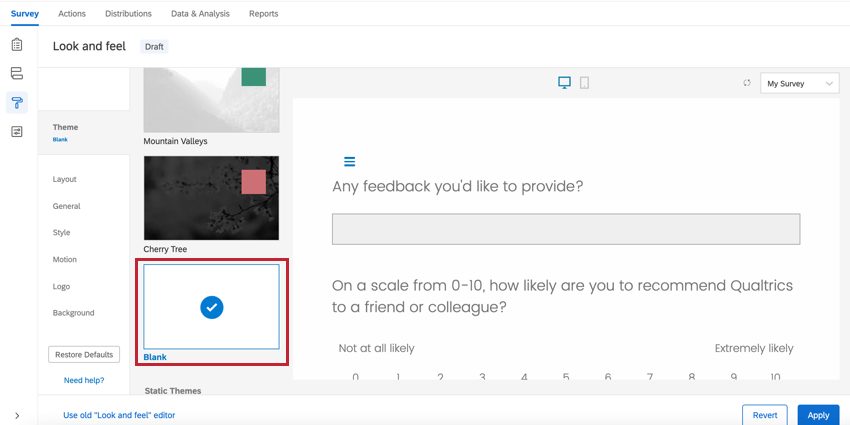Image resolution: width=850 pixels, height=425 pixels.
Task: Open the Survey flow sidebar icon
Action: click(x=17, y=73)
